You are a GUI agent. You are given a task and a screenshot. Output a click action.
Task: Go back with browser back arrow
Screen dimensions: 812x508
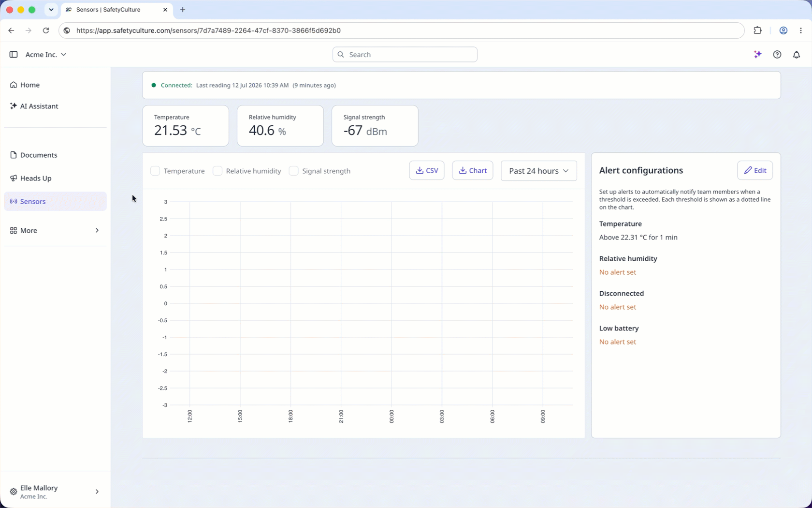pyautogui.click(x=11, y=30)
